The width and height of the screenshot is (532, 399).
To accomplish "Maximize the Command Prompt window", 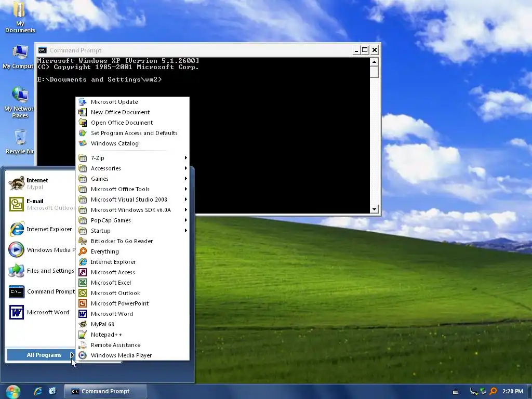I will pos(365,50).
